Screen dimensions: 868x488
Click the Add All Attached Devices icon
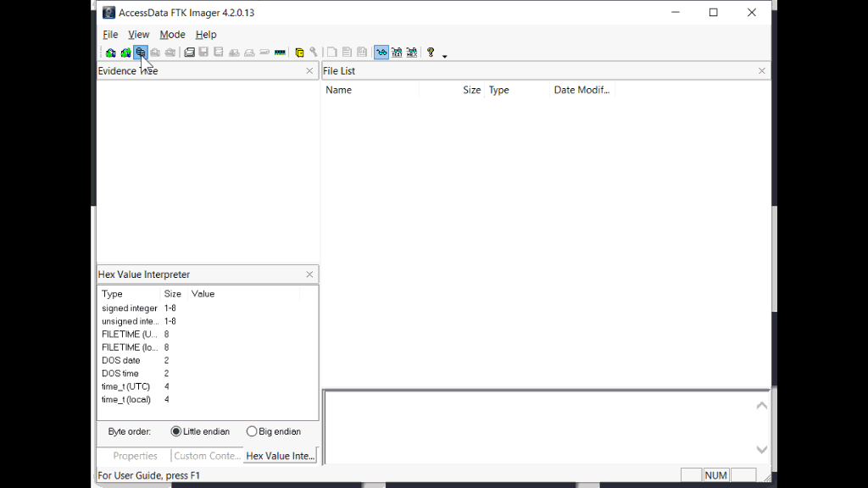(x=125, y=53)
